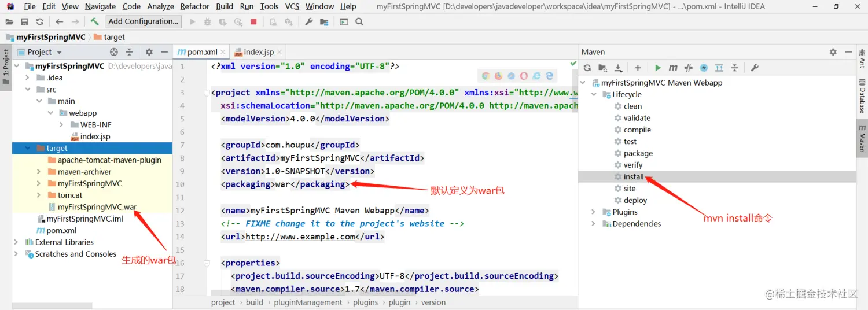Screen dimensions: 868x310
Task: Reimport all Maven projects icon
Action: (587, 68)
